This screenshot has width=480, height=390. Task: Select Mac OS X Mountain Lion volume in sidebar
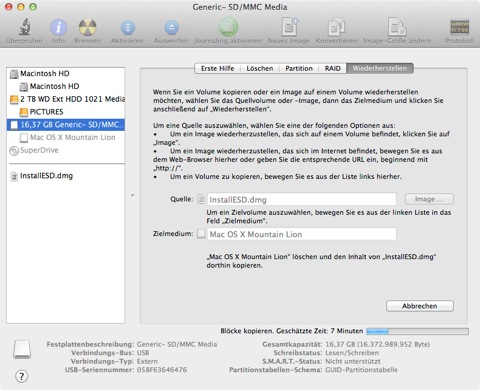pyautogui.click(x=66, y=137)
